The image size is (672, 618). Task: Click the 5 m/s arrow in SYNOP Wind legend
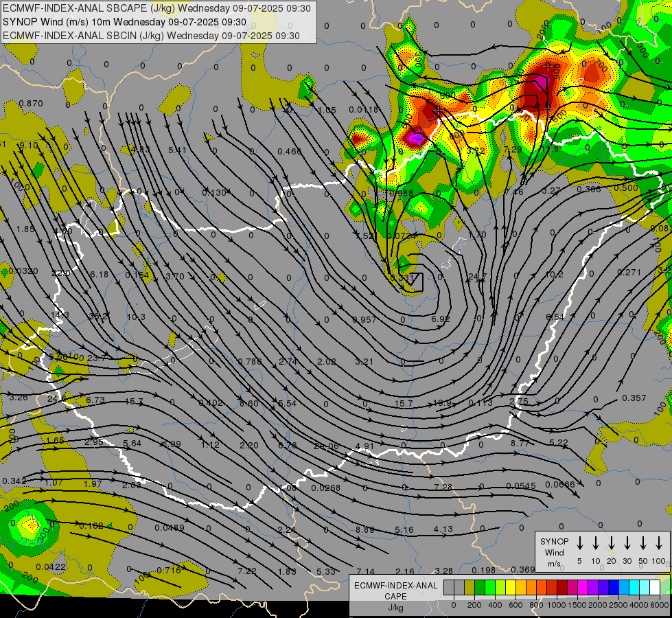click(x=579, y=543)
